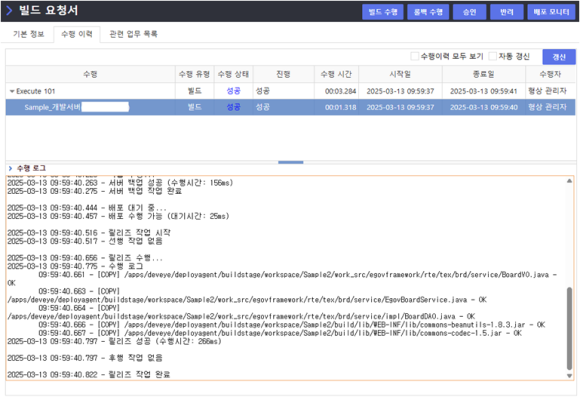Click the 빌드 수행 button
The height and width of the screenshot is (397, 580).
tap(382, 12)
